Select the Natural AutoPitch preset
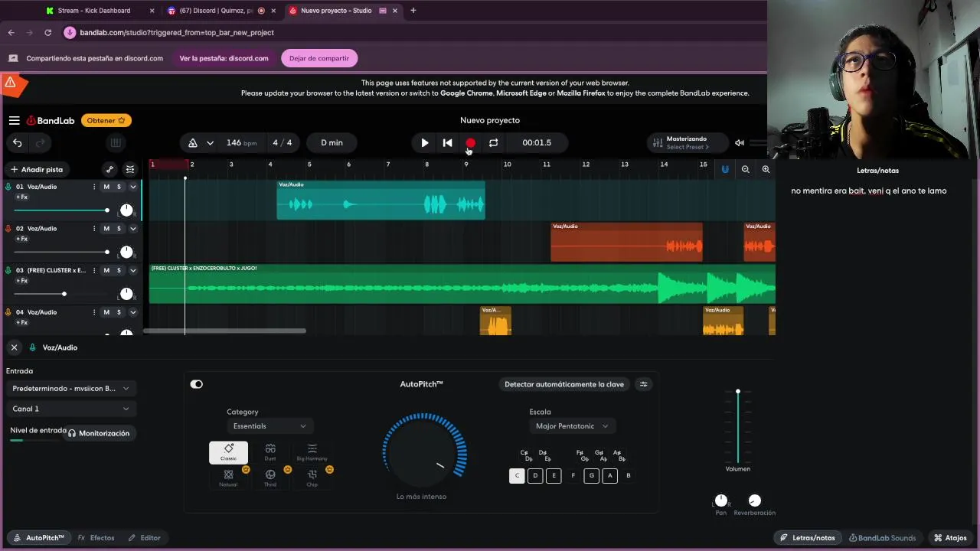Viewport: 980px width, 551px height. point(228,478)
